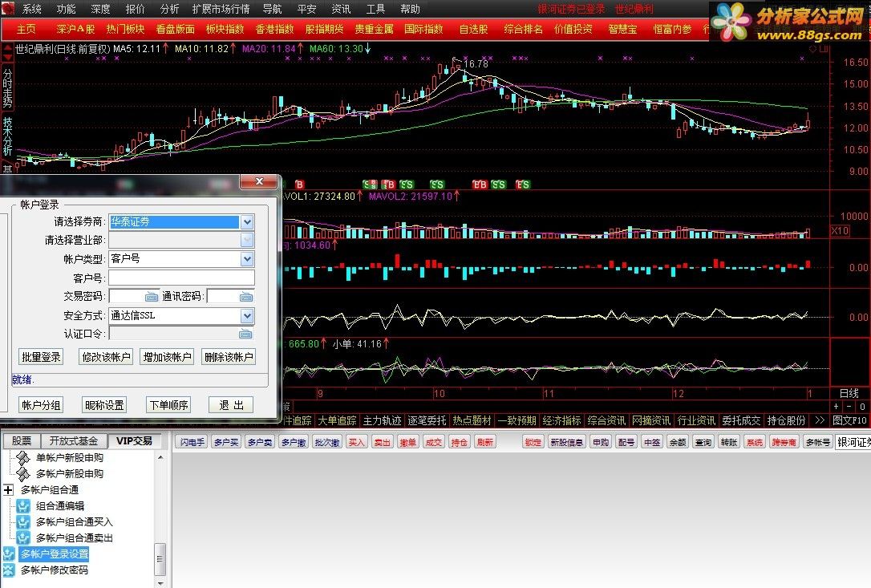
Task: Open the 主力轨迹 bottom tab
Action: tap(383, 420)
